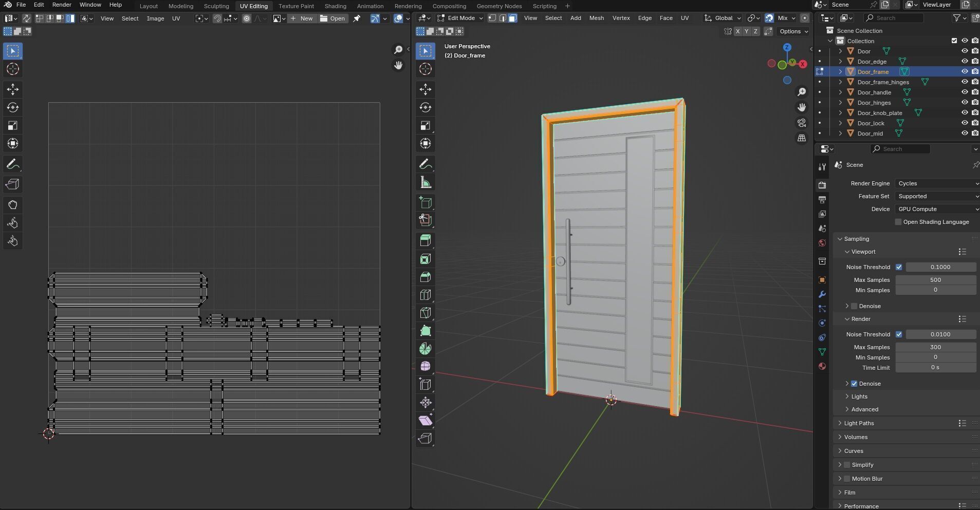Open the Edit Mode dropdown
This screenshot has width=980, height=510.
[460, 18]
